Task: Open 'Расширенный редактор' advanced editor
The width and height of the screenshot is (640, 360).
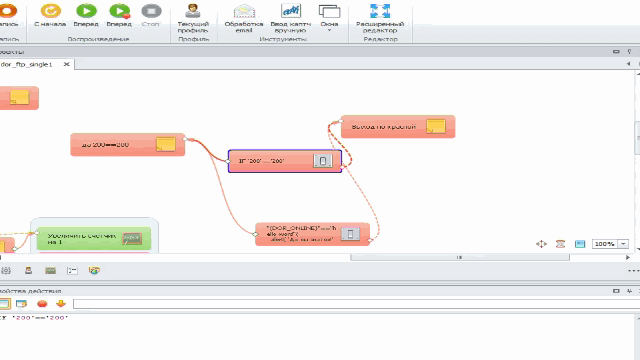Action: (380, 18)
